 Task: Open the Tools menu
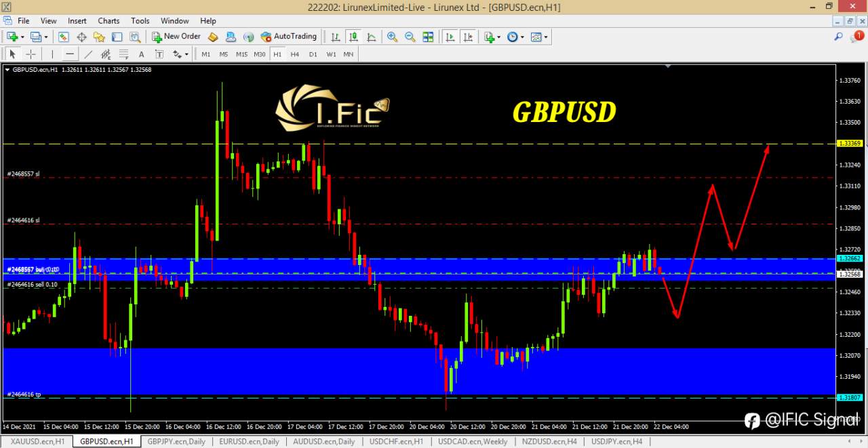click(140, 21)
